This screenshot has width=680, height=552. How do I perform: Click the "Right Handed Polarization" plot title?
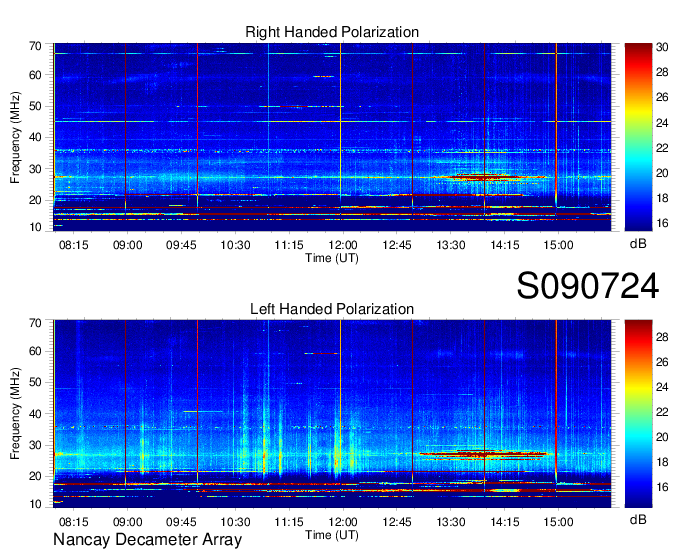(x=332, y=32)
